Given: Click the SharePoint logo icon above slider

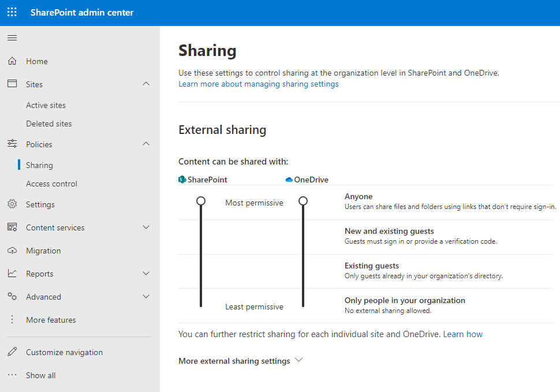Looking at the screenshot, I should tap(182, 180).
